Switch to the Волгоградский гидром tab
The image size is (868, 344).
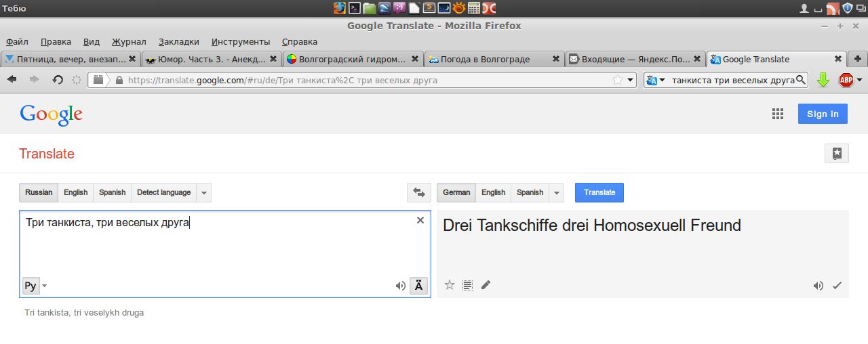353,59
